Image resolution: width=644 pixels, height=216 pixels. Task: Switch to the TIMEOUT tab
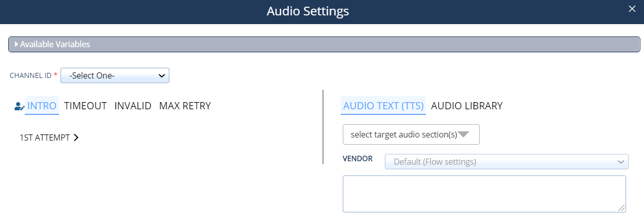(85, 106)
